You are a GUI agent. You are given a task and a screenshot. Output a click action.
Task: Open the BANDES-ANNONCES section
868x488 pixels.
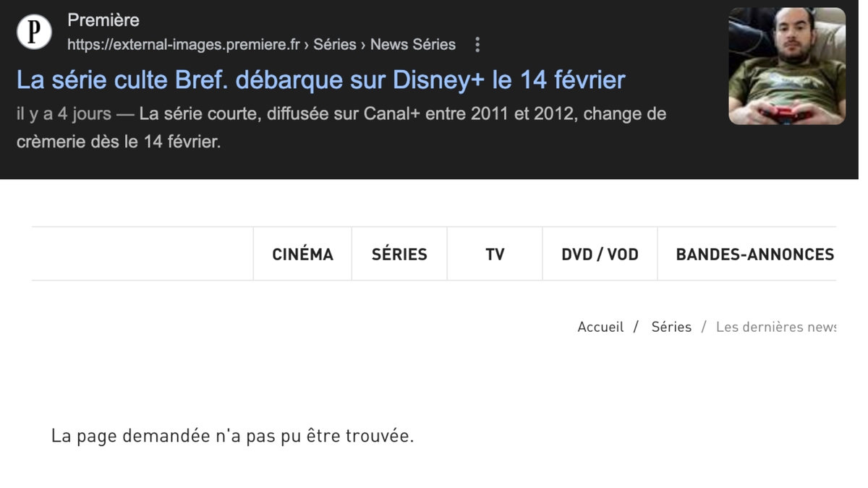pos(754,254)
